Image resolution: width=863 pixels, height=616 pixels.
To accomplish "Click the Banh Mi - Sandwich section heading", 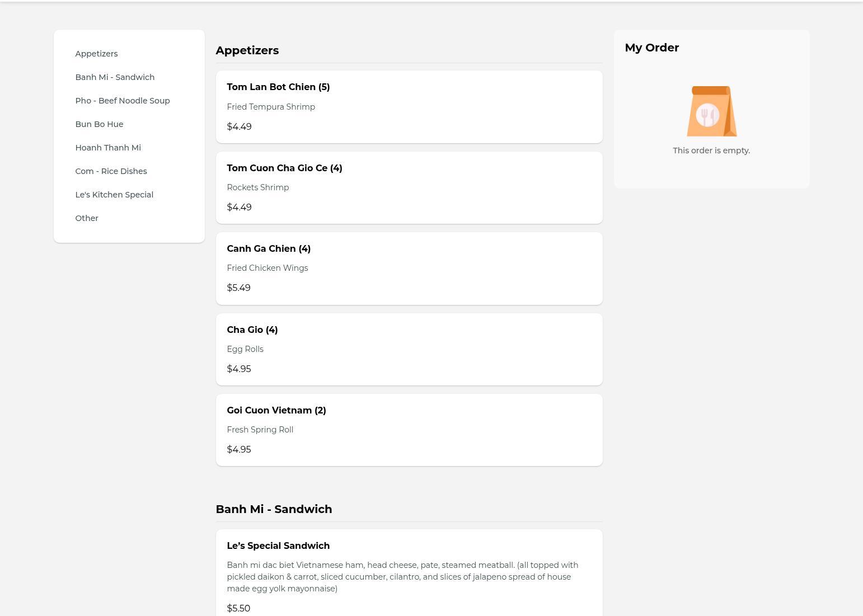I will point(274,509).
